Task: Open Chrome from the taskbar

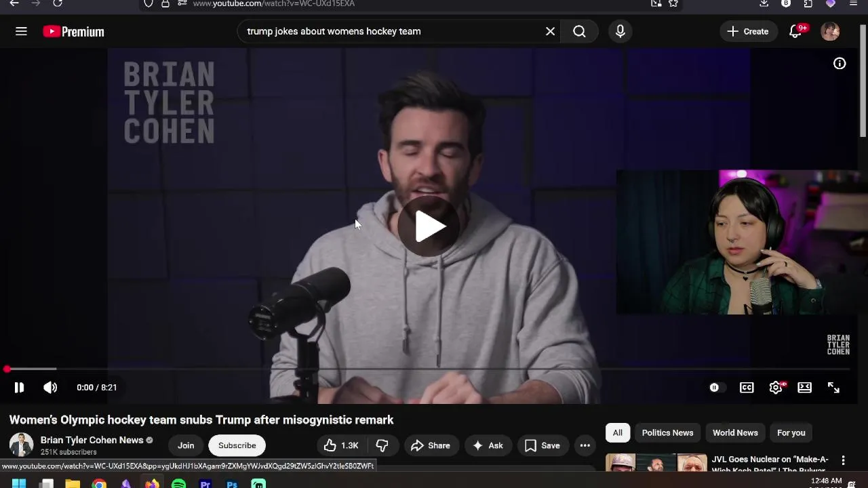Action: (x=99, y=484)
